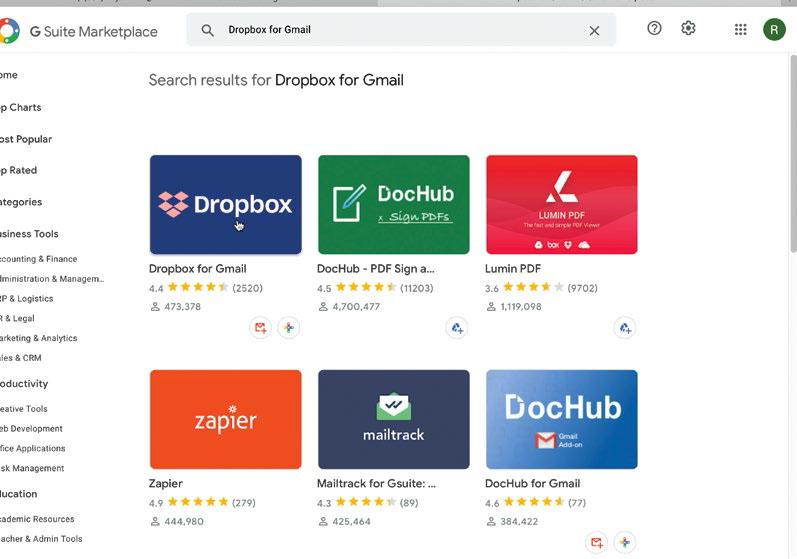The image size is (797, 559).
Task: Select the Business Tools category
Action: pyautogui.click(x=29, y=234)
